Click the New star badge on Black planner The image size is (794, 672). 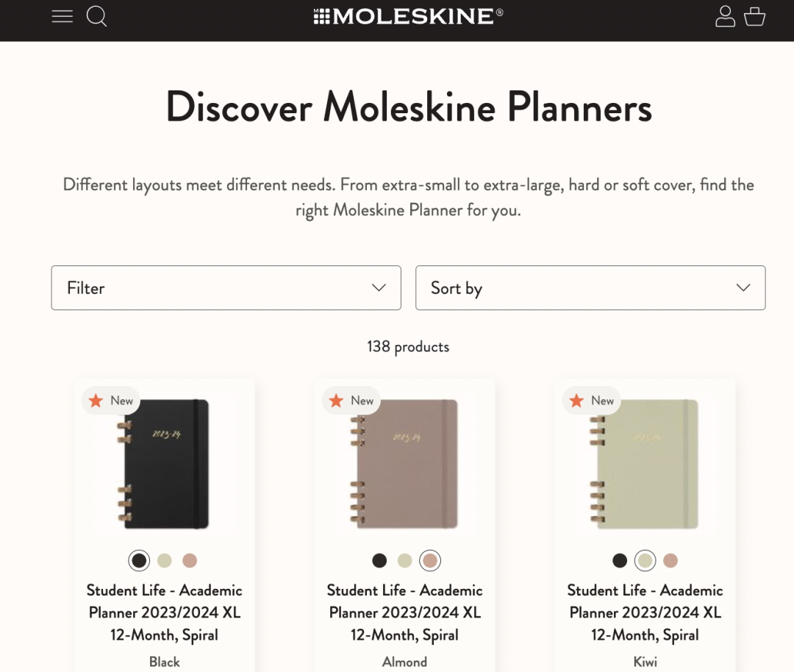click(111, 401)
